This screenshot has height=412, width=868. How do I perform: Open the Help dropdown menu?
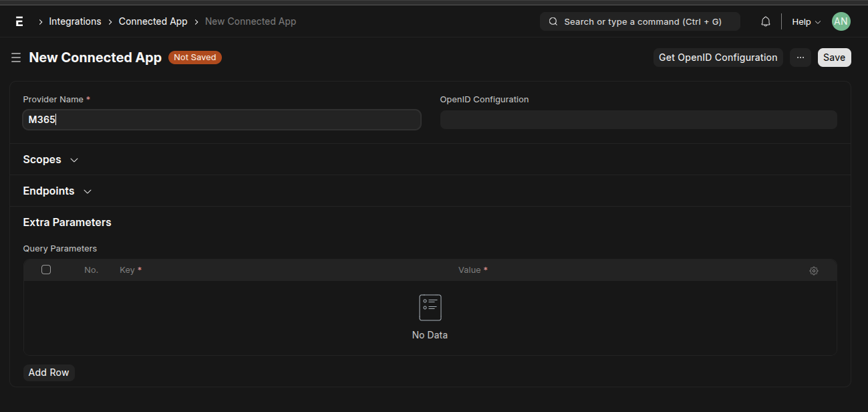(x=806, y=21)
